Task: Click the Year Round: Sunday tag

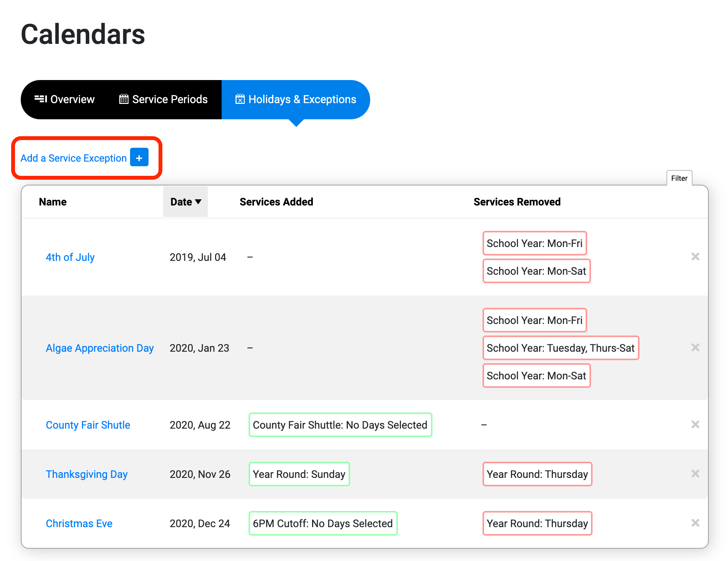Action: (299, 474)
